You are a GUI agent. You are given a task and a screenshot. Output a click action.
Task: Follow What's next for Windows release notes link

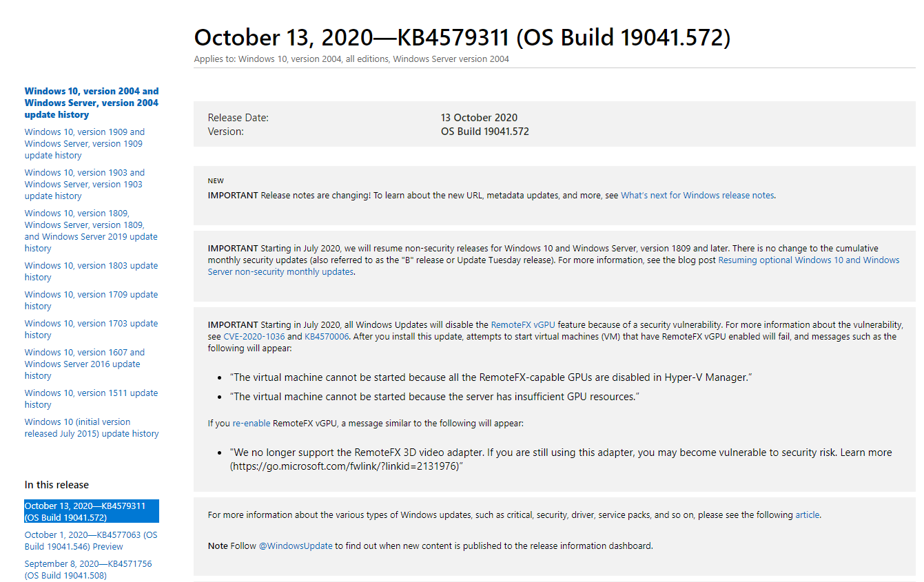tap(697, 195)
